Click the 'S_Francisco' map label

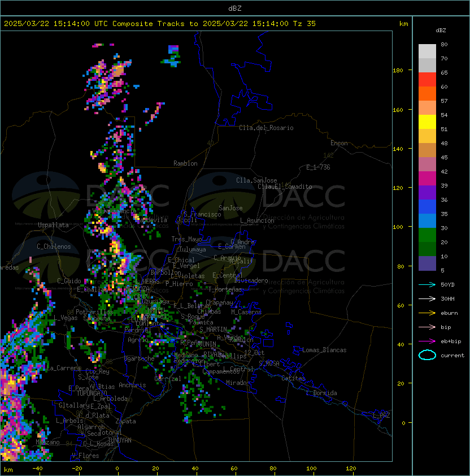coord(202,214)
